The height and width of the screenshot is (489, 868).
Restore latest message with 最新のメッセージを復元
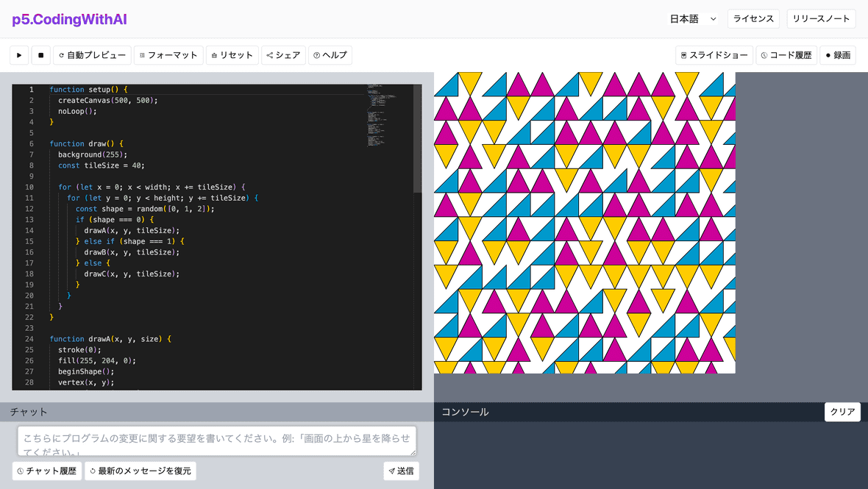pyautogui.click(x=140, y=471)
